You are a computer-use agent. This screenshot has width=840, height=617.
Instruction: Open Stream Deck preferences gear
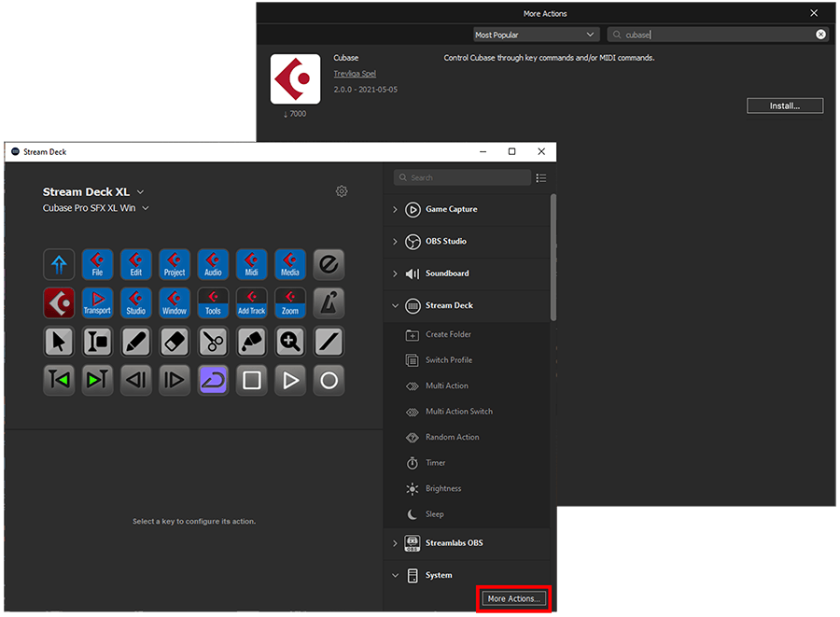(x=342, y=190)
